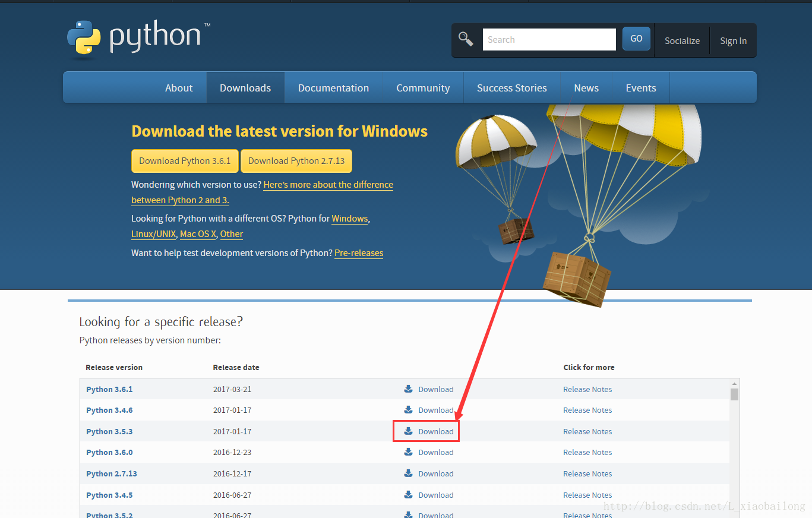The image size is (812, 518).
Task: Click Download text for Python 3.5.3
Action: tap(436, 431)
